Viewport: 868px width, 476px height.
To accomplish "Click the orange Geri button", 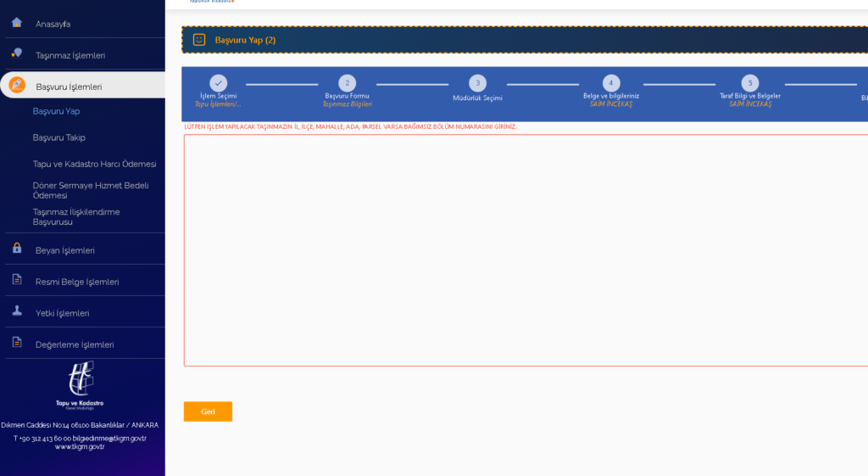I will tap(209, 412).
